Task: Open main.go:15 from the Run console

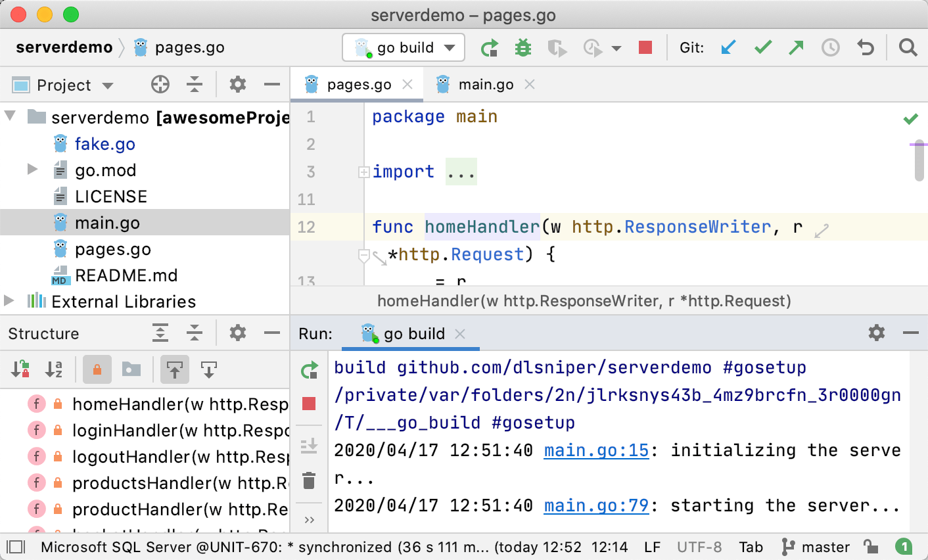Action: [596, 450]
